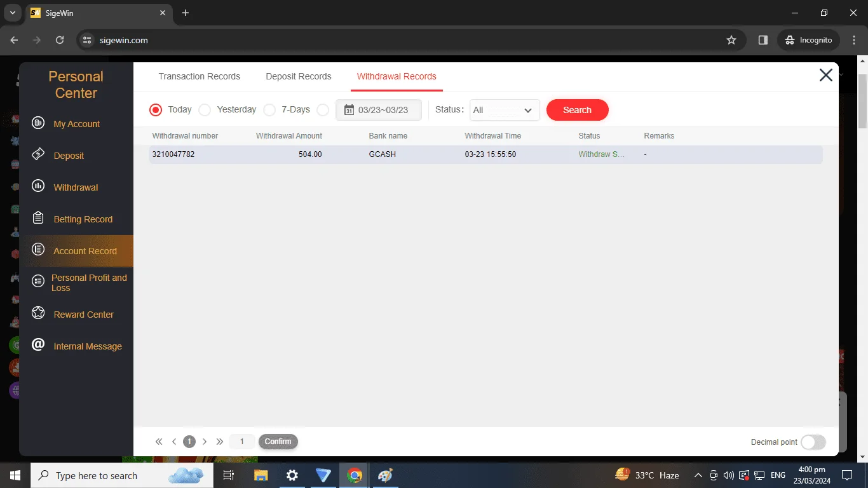868x488 pixels.
Task: Click the 504.00 withdrawal amount
Action: [x=310, y=154]
